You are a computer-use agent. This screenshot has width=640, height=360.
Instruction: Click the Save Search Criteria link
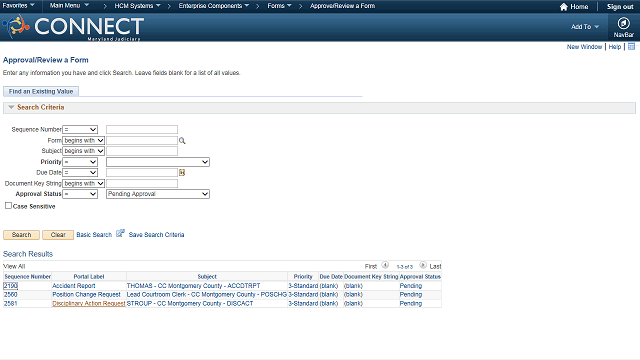coord(156,235)
